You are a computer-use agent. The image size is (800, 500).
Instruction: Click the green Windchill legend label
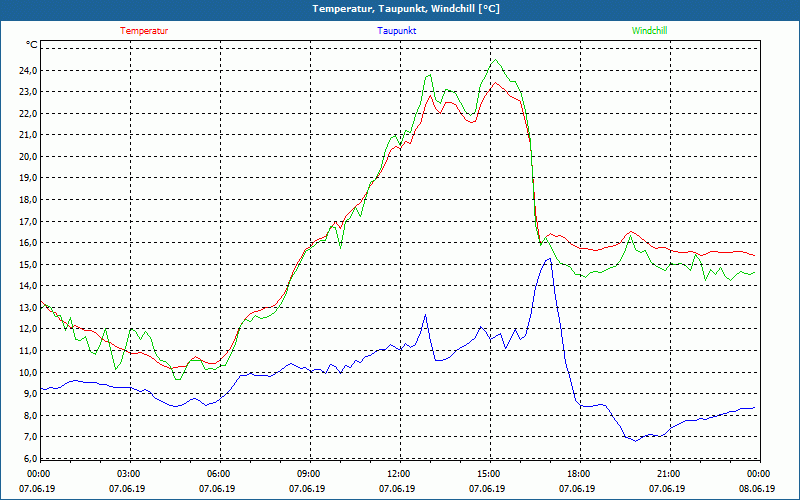pos(649,31)
